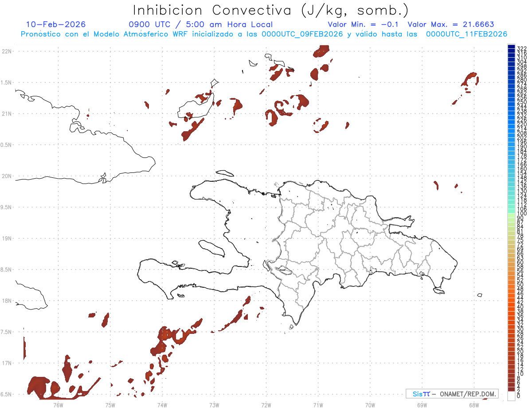532x411 pixels.
Task: Click the "Modelo Atmósferico WRF" forecast text
Action: tap(140, 34)
